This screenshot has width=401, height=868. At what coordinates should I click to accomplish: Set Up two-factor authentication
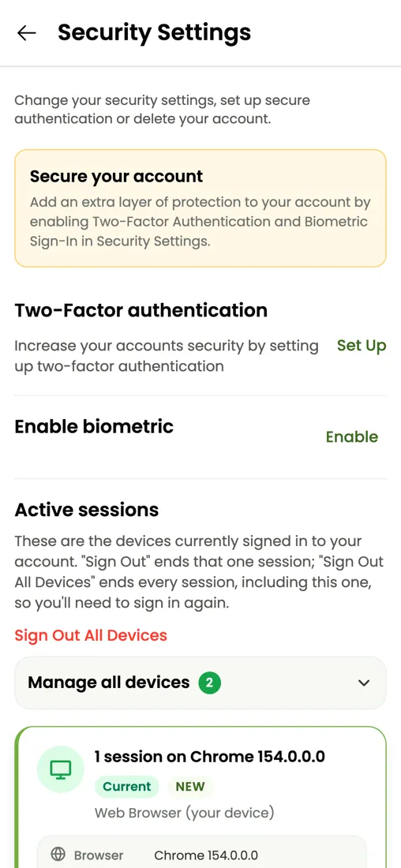[x=361, y=346]
